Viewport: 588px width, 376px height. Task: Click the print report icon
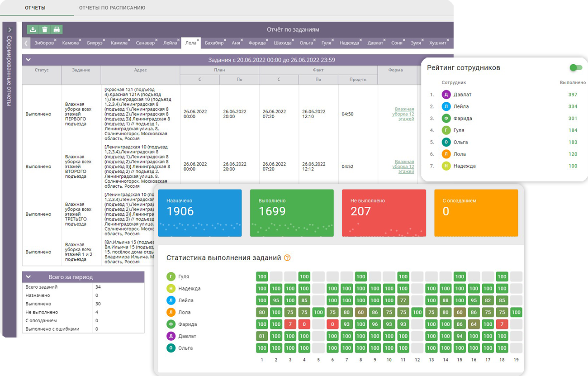57,29
